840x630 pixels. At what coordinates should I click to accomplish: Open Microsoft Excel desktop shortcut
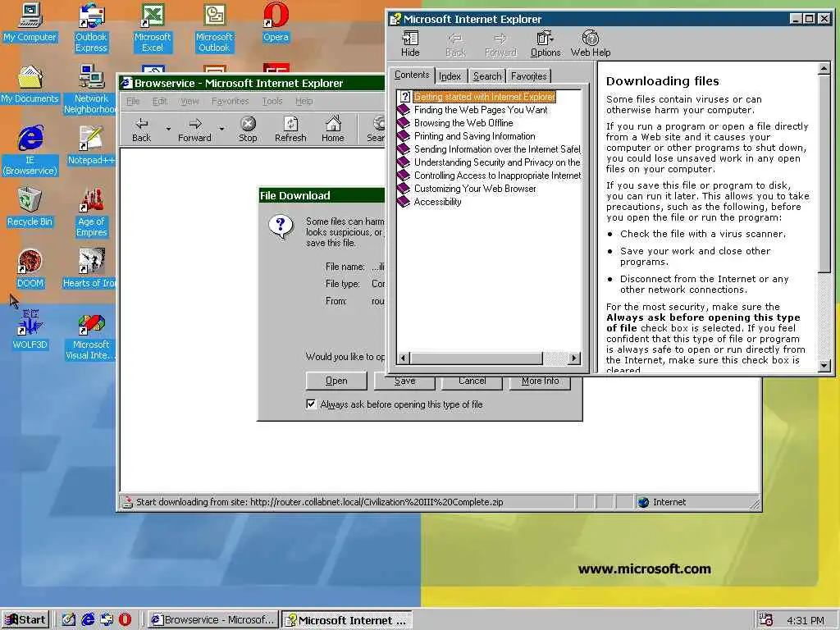[x=153, y=27]
